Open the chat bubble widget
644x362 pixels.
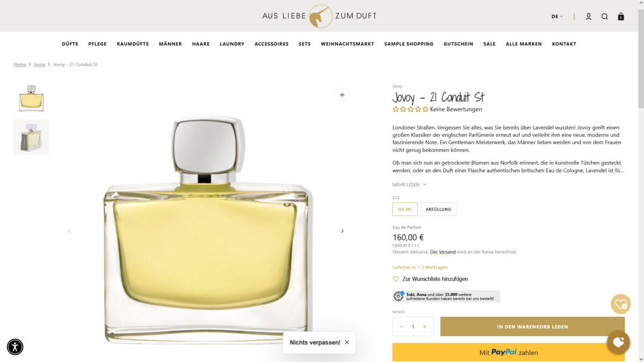point(618,342)
